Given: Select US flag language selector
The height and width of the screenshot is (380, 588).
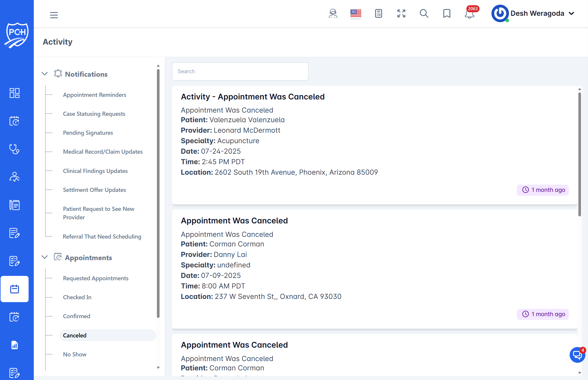Looking at the screenshot, I should pyautogui.click(x=356, y=13).
